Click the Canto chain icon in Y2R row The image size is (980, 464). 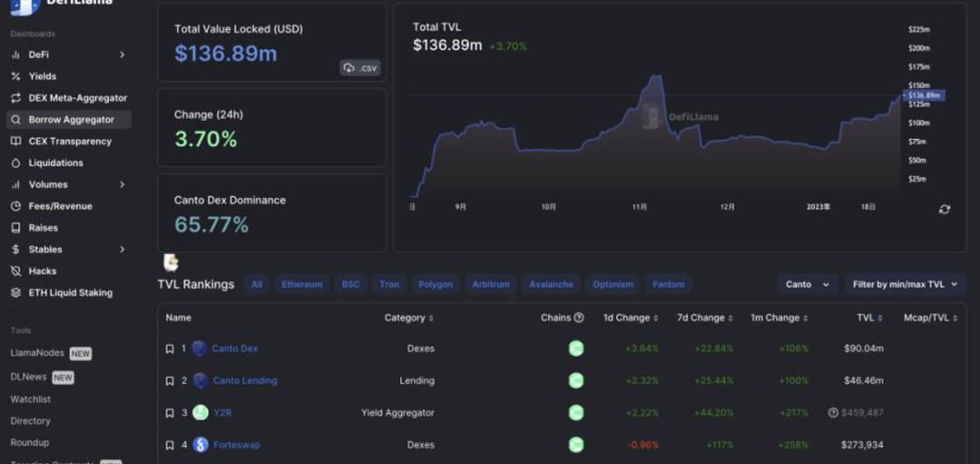click(x=575, y=413)
